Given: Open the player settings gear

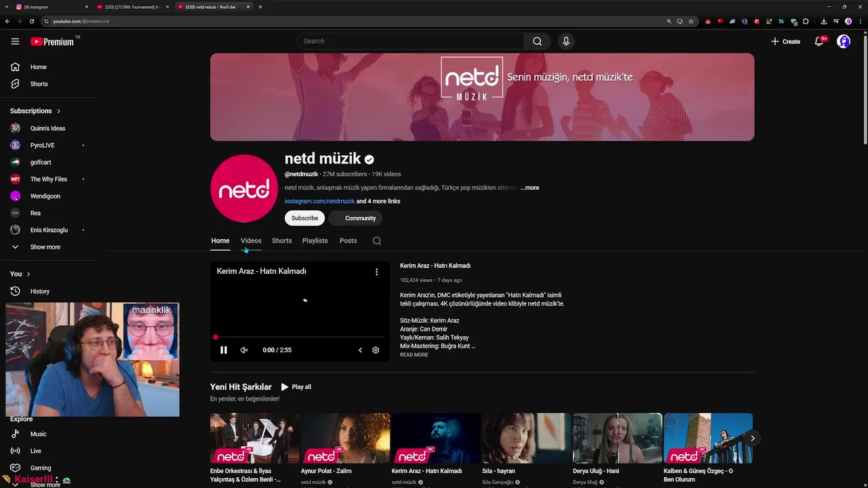Looking at the screenshot, I should [376, 350].
